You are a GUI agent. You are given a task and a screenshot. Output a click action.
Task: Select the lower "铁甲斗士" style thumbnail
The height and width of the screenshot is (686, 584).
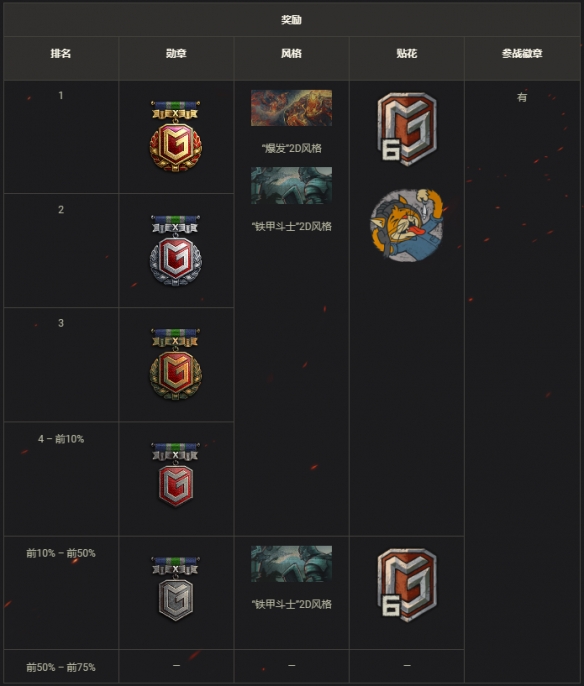point(291,564)
